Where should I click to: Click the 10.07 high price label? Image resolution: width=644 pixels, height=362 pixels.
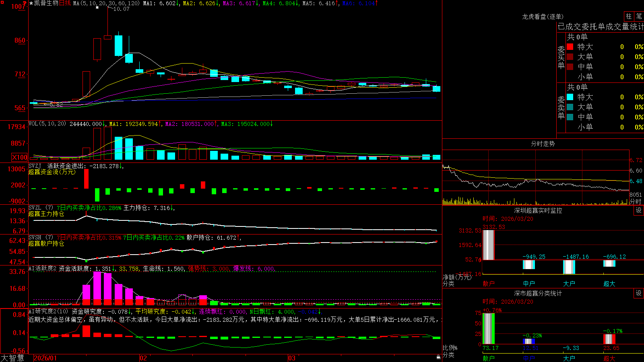(122, 9)
